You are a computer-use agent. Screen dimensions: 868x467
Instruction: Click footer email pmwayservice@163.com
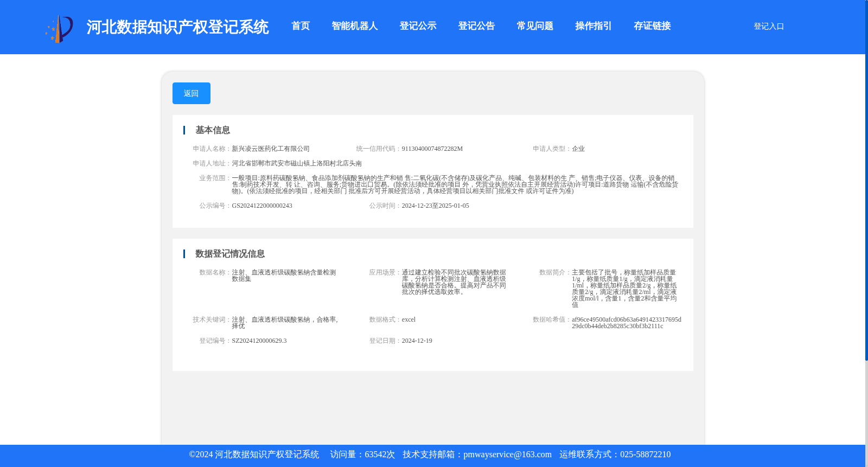point(507,455)
